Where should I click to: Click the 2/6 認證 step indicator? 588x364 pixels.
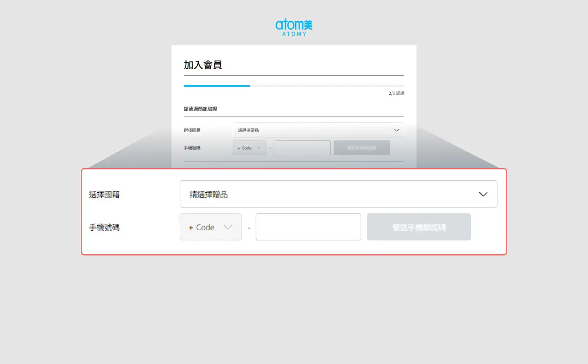click(396, 93)
